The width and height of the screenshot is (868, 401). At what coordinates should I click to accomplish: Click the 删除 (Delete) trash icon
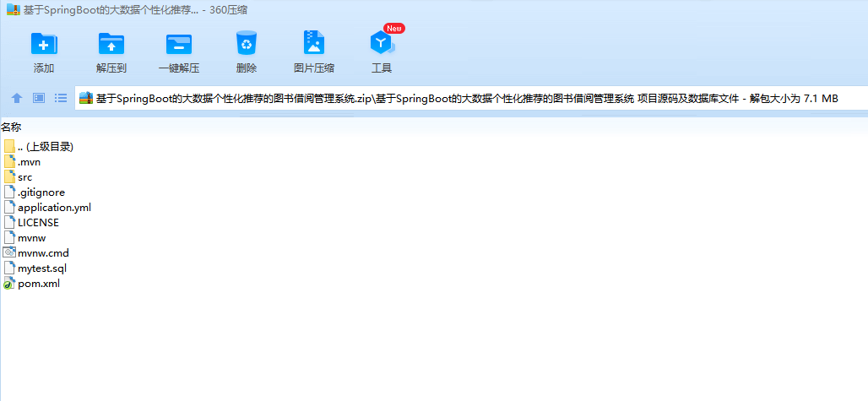[x=247, y=42]
